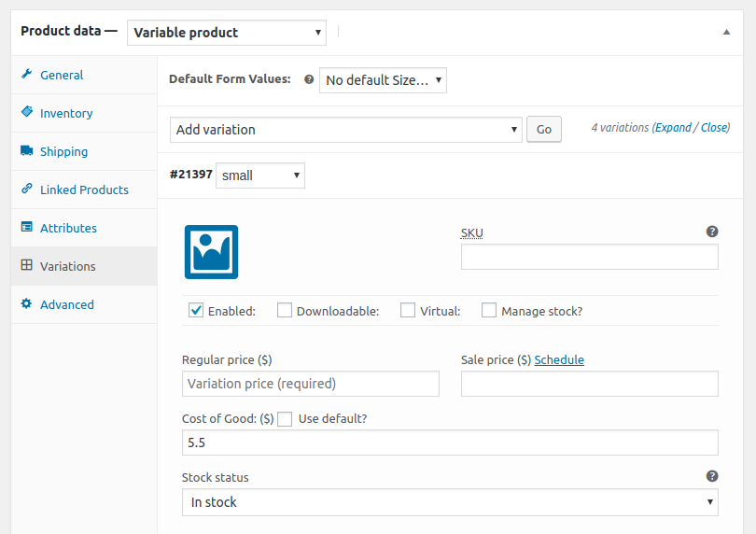756x534 pixels.
Task: Open the small size variation dropdown
Action: (x=260, y=176)
